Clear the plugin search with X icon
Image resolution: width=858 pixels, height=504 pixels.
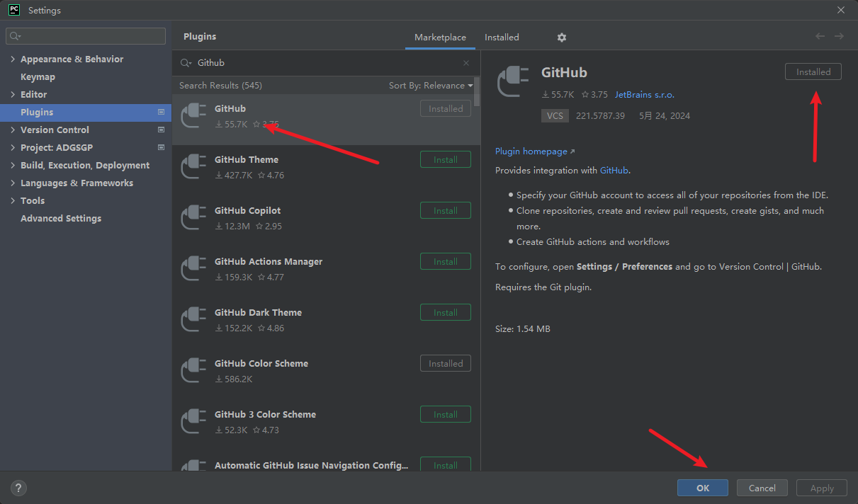(466, 63)
